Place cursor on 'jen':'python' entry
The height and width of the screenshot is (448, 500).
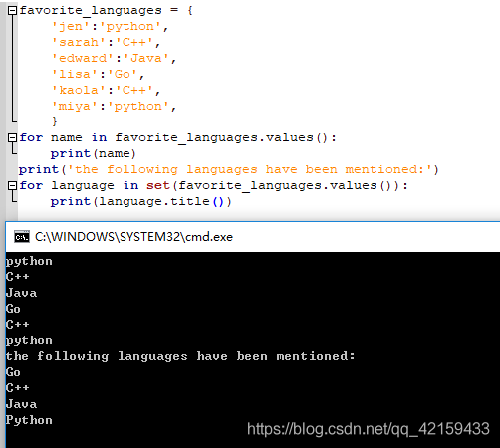tap(111, 27)
